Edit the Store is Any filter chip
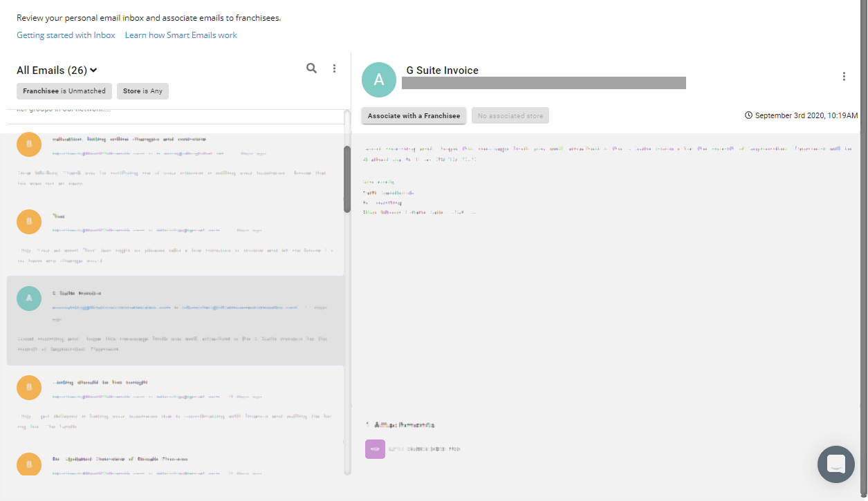868x501 pixels. [x=142, y=91]
